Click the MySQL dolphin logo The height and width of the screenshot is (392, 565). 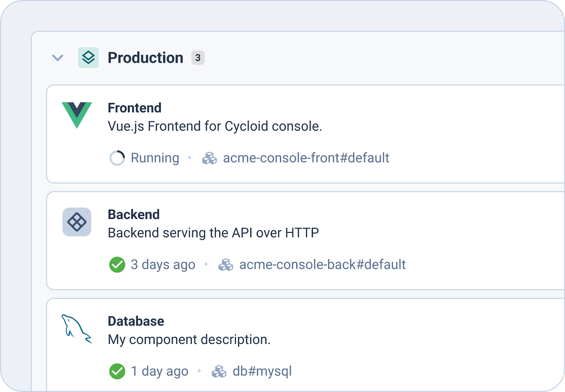tap(76, 329)
